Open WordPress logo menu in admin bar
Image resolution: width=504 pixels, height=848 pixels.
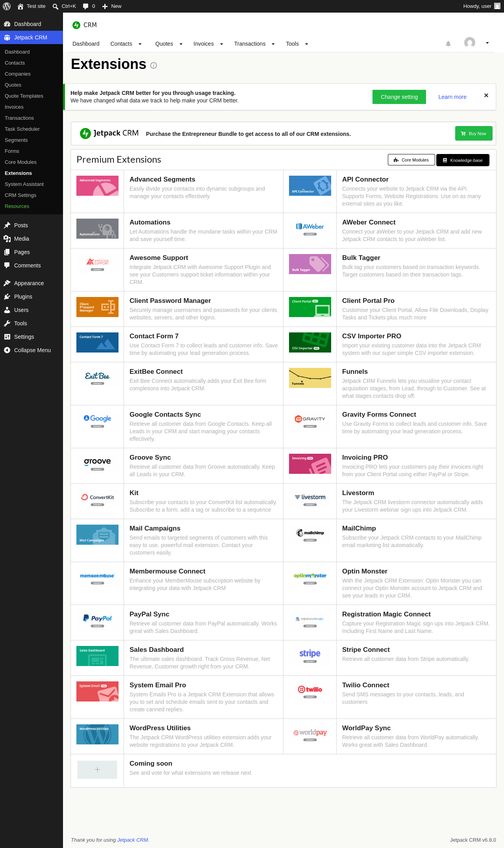7,6
